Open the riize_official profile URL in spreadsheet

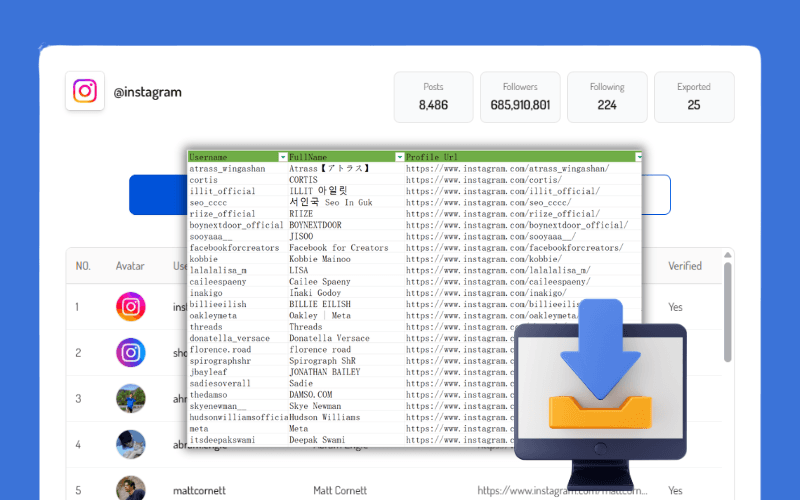(x=503, y=214)
